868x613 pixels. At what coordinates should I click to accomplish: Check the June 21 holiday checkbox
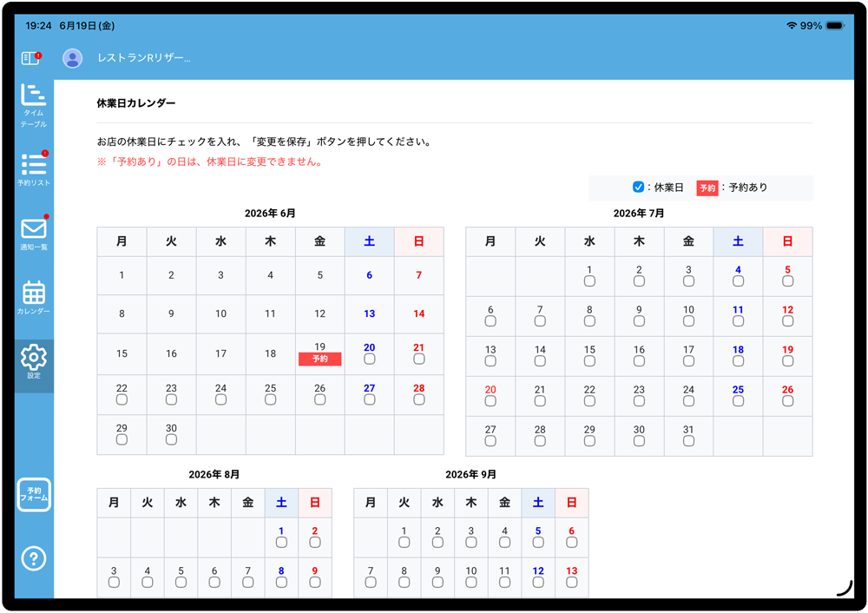point(419,359)
